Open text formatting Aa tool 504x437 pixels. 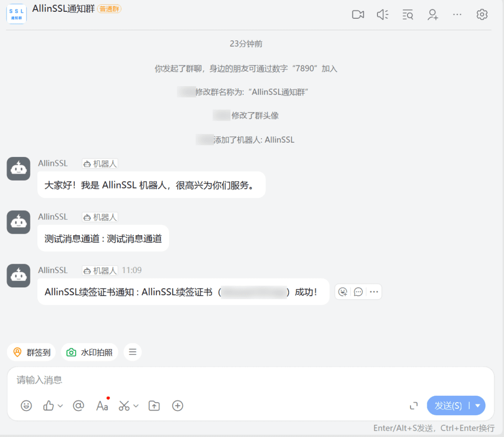tap(102, 406)
